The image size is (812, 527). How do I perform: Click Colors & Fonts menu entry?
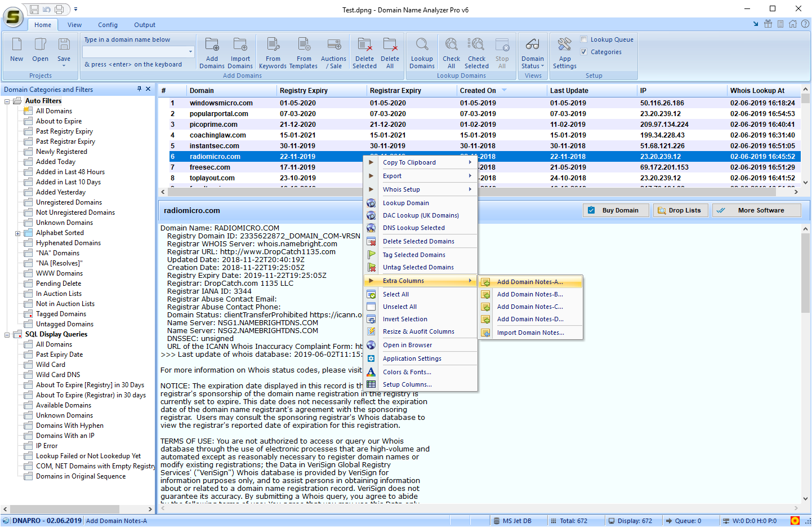click(x=421, y=372)
